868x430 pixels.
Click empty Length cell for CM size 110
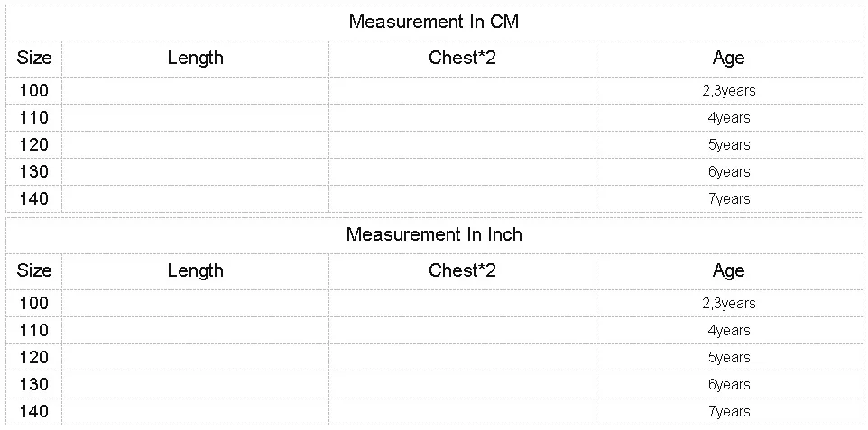(196, 117)
